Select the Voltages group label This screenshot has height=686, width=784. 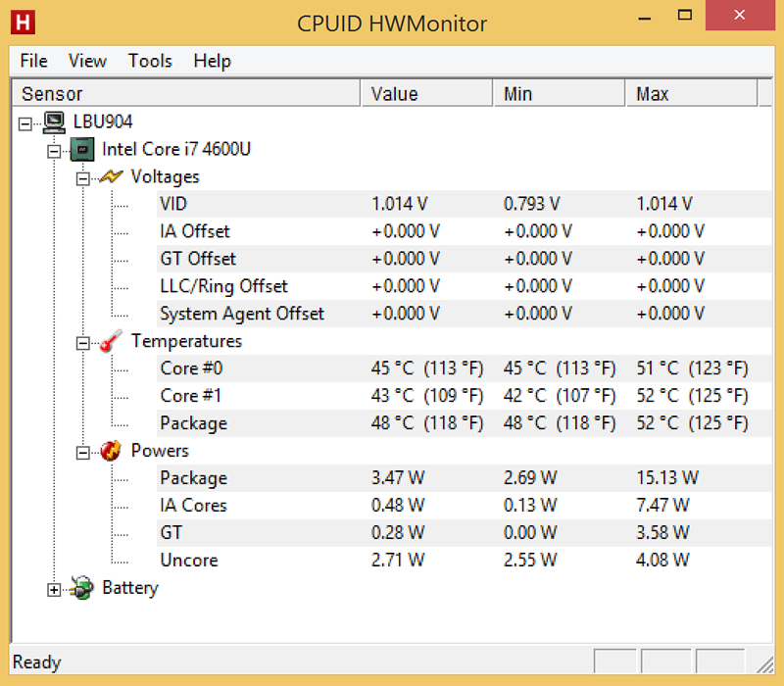pos(165,176)
